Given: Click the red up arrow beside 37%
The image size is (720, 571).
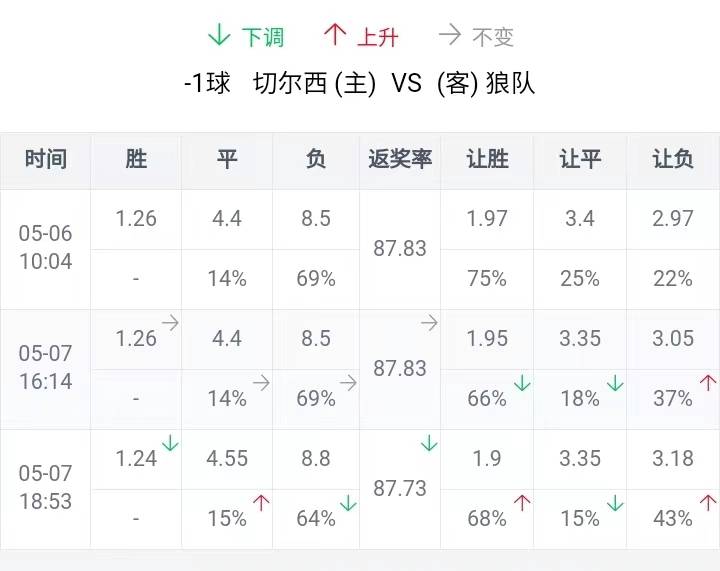Looking at the screenshot, I should [708, 382].
